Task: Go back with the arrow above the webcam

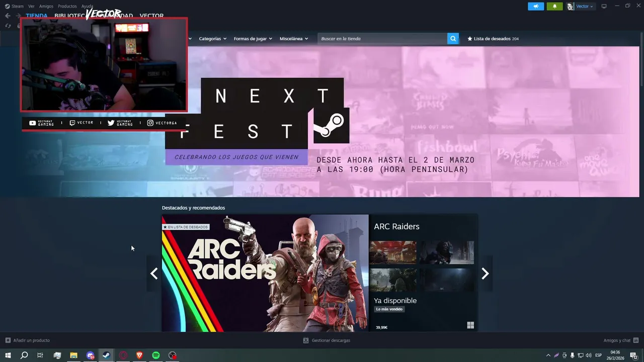Action: (8, 16)
